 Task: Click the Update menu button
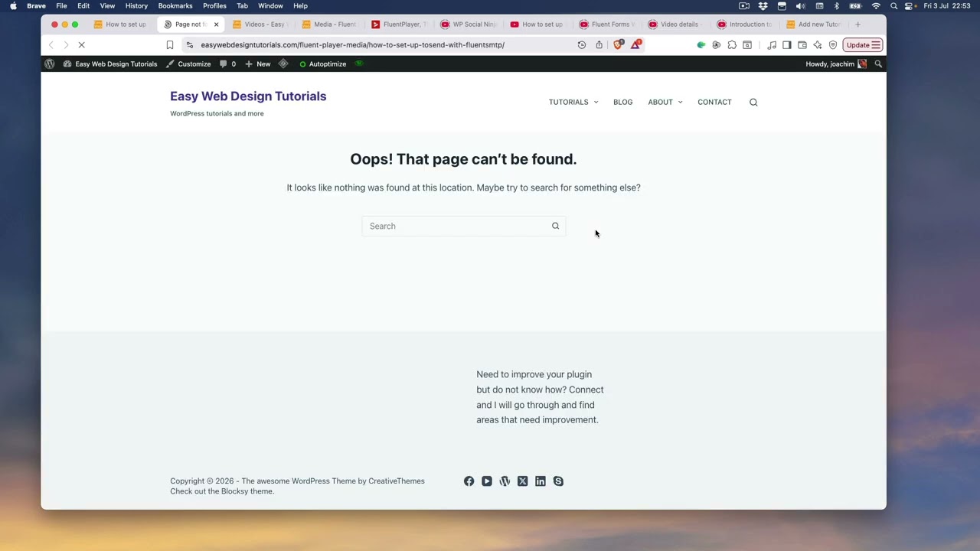(x=863, y=45)
